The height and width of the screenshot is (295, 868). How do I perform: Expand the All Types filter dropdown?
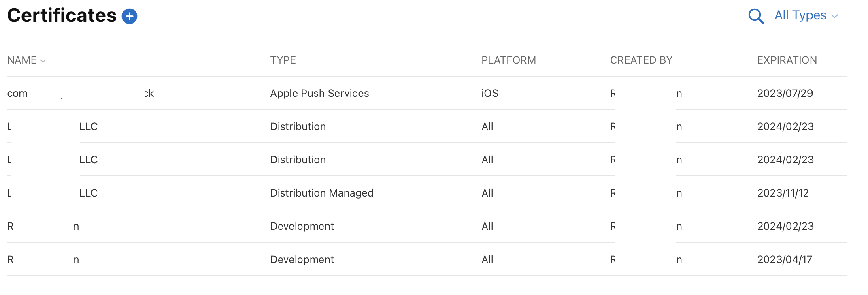pyautogui.click(x=805, y=15)
